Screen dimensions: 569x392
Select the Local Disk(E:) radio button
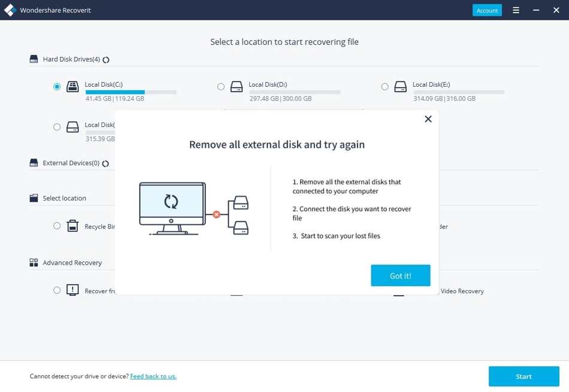tap(385, 87)
